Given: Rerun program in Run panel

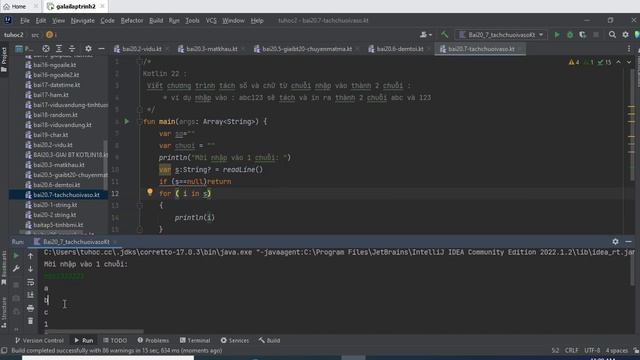Looking at the screenshot, I should click(x=16, y=256).
